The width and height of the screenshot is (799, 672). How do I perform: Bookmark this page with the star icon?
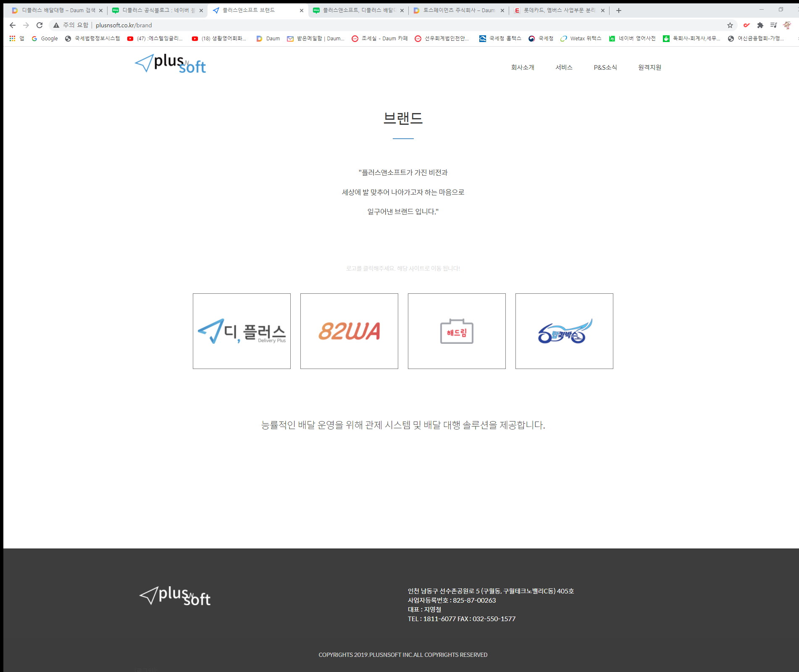(730, 25)
